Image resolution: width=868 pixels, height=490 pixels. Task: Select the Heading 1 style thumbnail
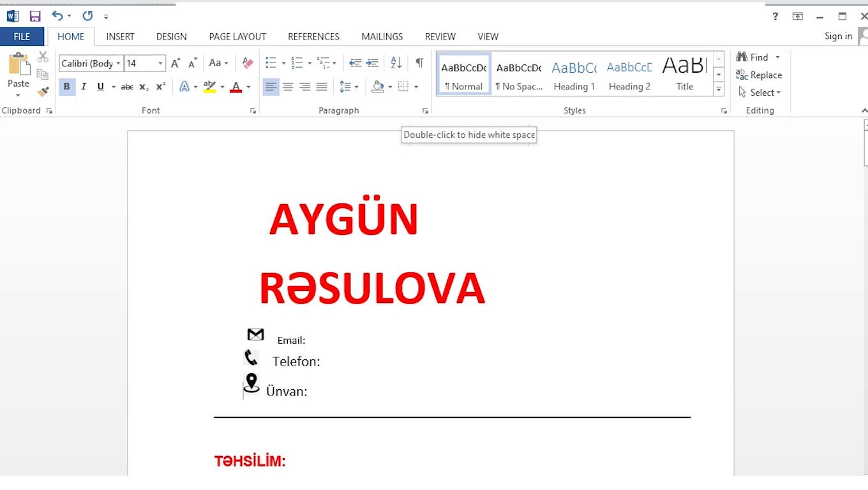click(x=574, y=75)
